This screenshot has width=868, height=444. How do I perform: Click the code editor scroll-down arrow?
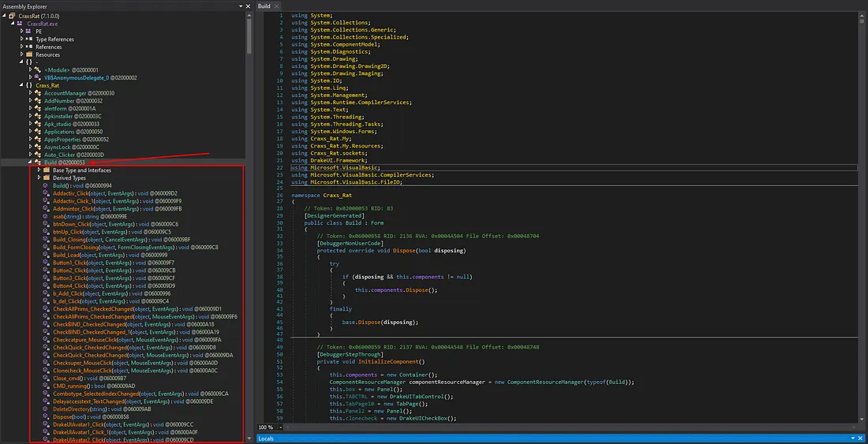click(x=863, y=419)
